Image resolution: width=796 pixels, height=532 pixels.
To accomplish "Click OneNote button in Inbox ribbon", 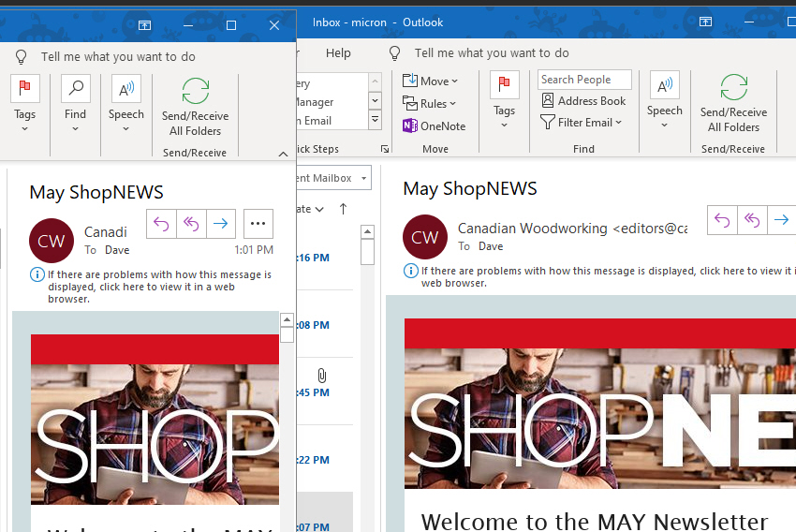I will click(x=434, y=126).
